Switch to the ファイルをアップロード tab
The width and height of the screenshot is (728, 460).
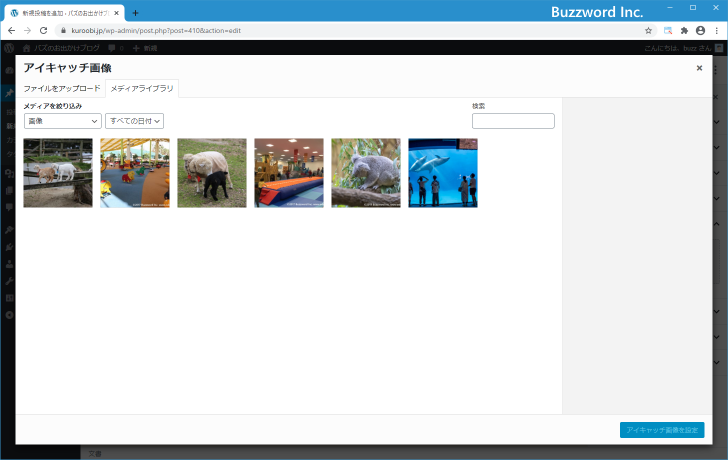click(62, 89)
